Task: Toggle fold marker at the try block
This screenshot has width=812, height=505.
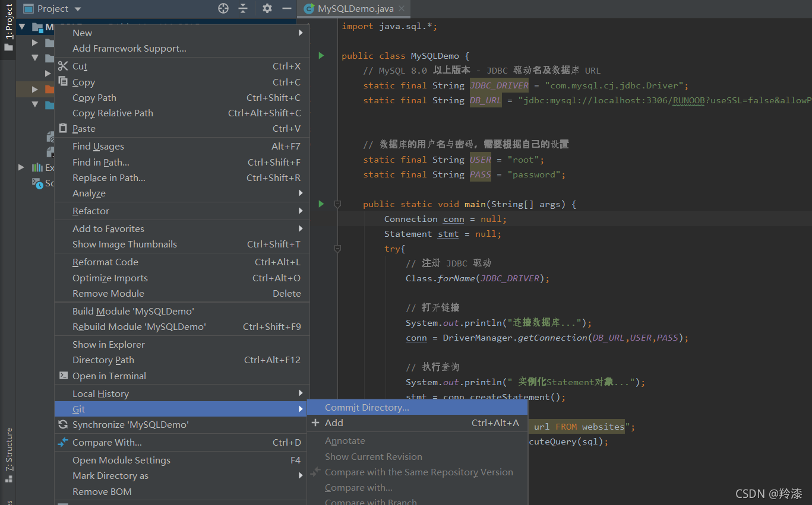Action: click(337, 249)
